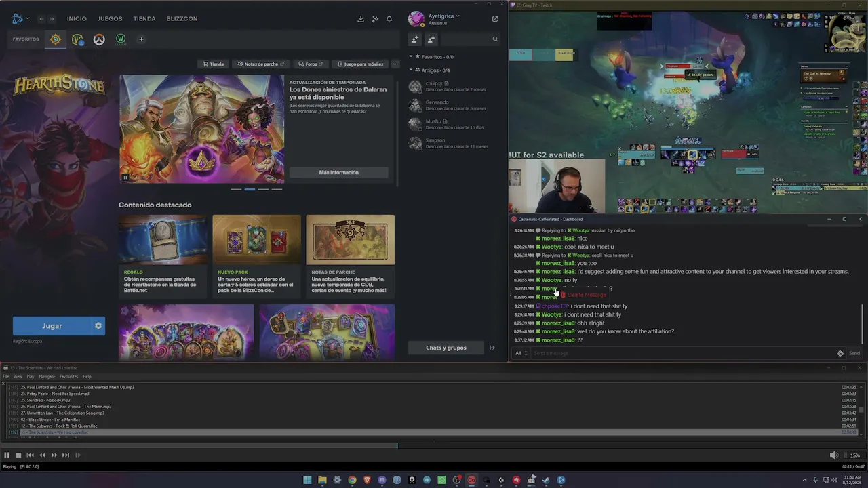This screenshot has width=868, height=488.
Task: Click the Más información button
Action: [x=339, y=173]
